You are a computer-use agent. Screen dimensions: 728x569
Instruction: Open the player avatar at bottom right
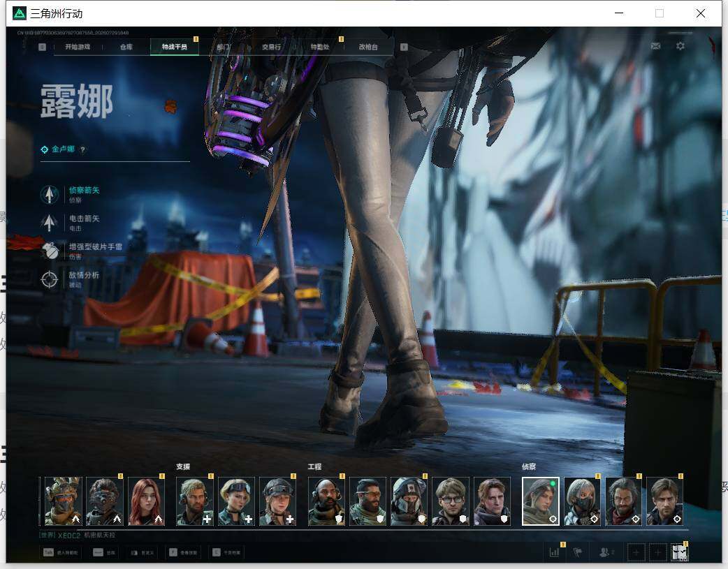[x=680, y=552]
